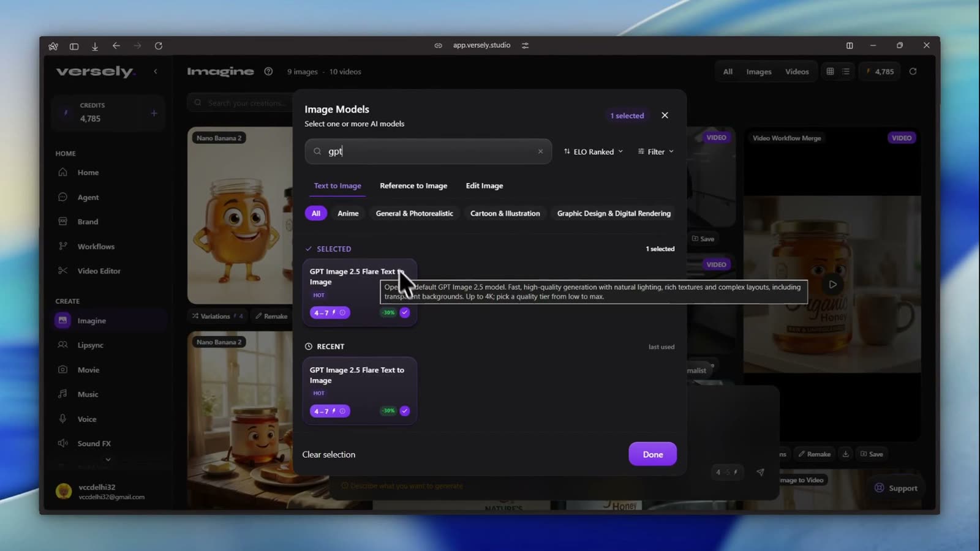Image resolution: width=980 pixels, height=551 pixels.
Task: Launch the Video Editor
Action: (x=99, y=271)
